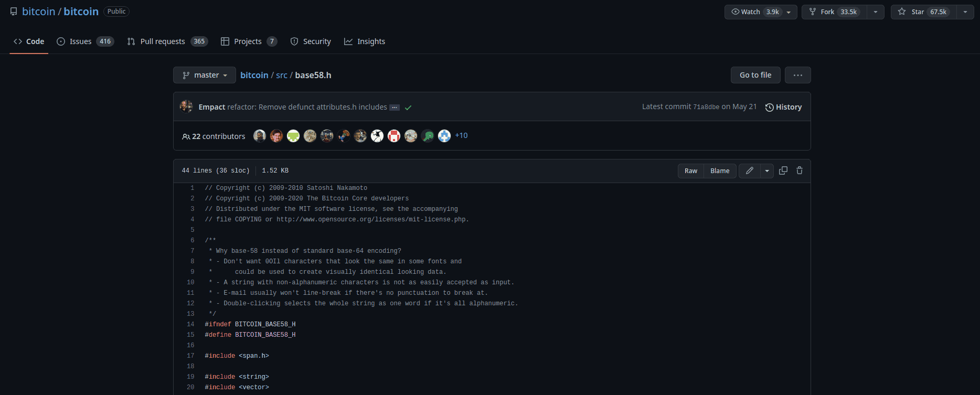Open the first contributor avatar
This screenshot has width=980, height=395.
click(260, 136)
